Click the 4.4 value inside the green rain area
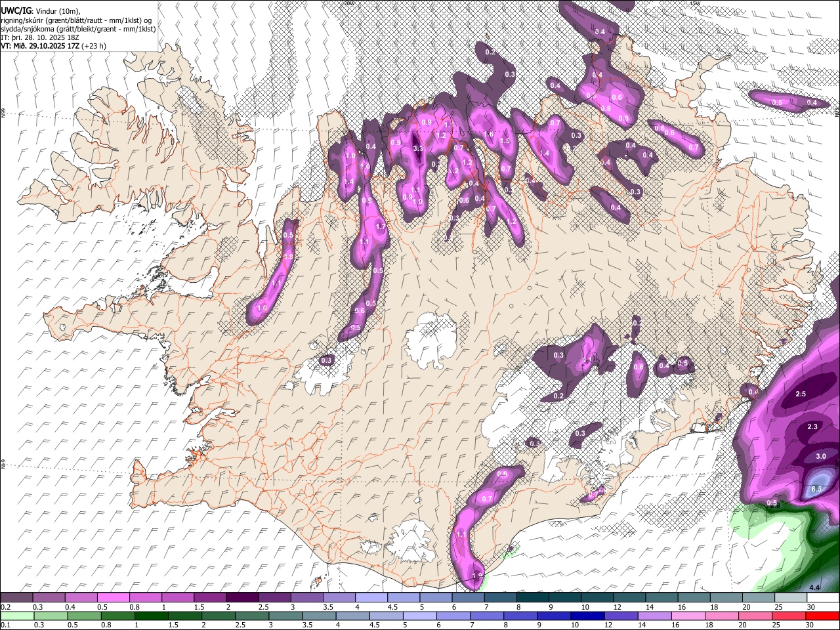 [x=814, y=587]
